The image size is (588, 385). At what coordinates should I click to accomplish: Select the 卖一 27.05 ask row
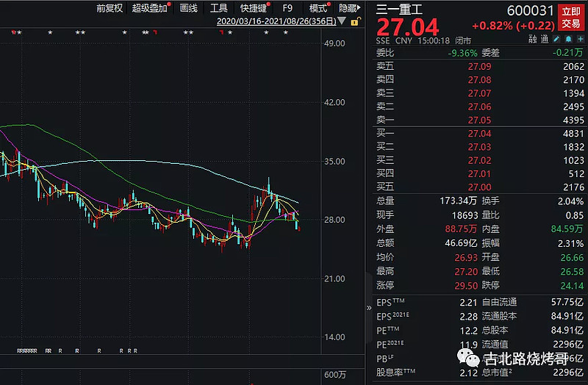(480, 120)
